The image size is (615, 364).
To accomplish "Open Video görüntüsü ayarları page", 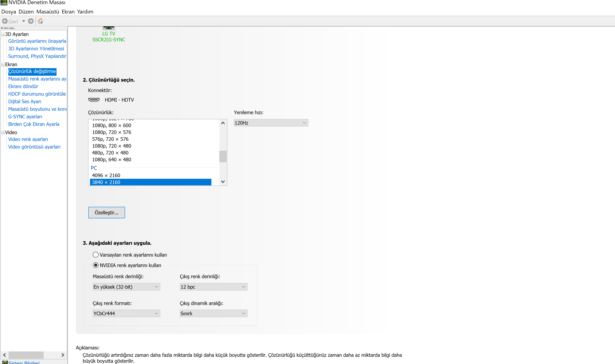I will 34,147.
